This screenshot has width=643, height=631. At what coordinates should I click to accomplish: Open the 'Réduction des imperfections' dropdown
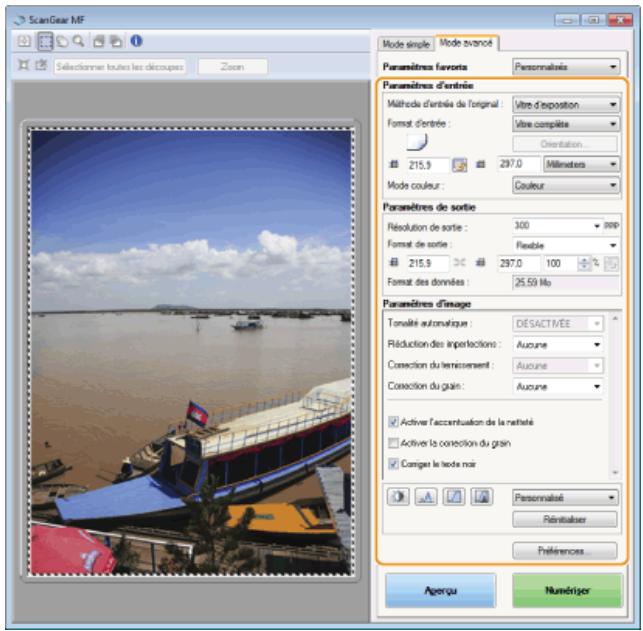click(558, 345)
